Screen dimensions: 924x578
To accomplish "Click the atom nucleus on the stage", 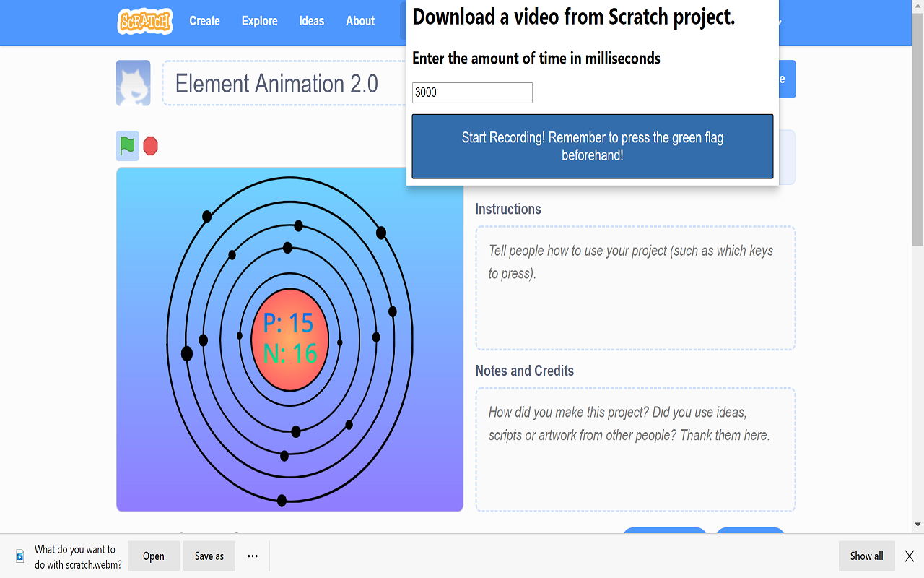I will coord(290,339).
